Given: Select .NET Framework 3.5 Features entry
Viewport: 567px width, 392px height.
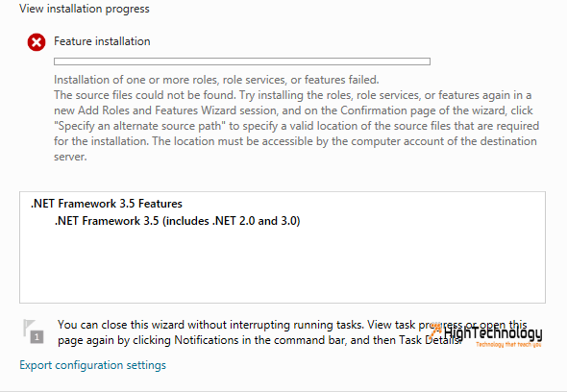Looking at the screenshot, I should [107, 204].
